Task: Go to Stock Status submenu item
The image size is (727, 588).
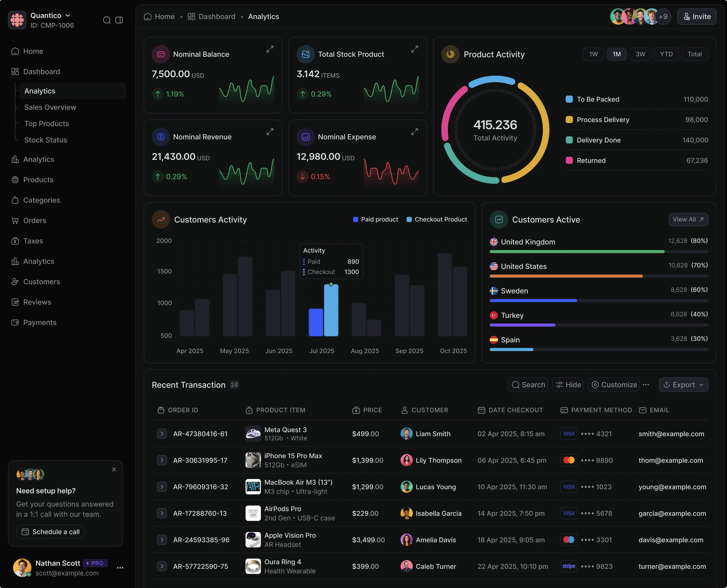Action: click(46, 140)
